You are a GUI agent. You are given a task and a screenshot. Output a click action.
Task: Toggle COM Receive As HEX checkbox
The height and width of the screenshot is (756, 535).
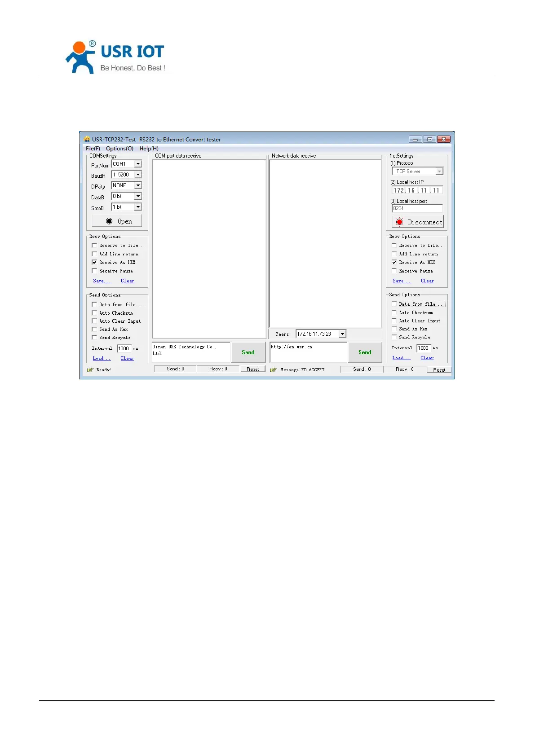click(x=94, y=262)
